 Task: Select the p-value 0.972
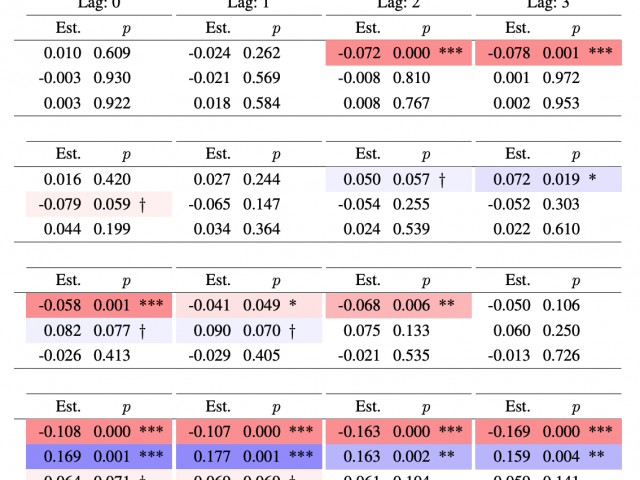point(561,78)
